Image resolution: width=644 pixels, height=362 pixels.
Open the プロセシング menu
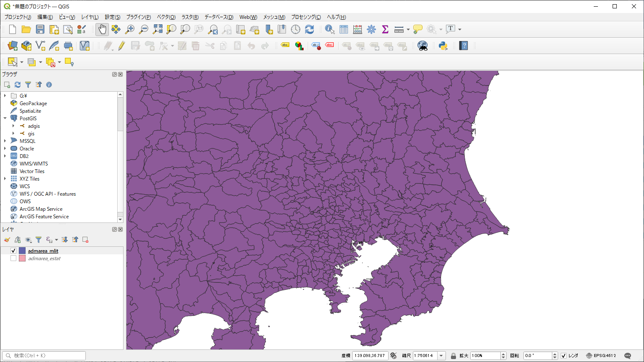coord(306,17)
